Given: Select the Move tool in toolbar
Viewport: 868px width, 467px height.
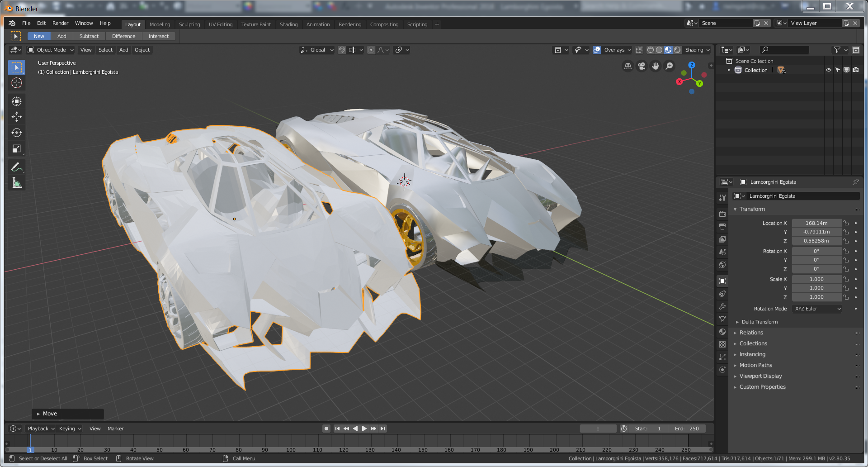Looking at the screenshot, I should click(17, 117).
